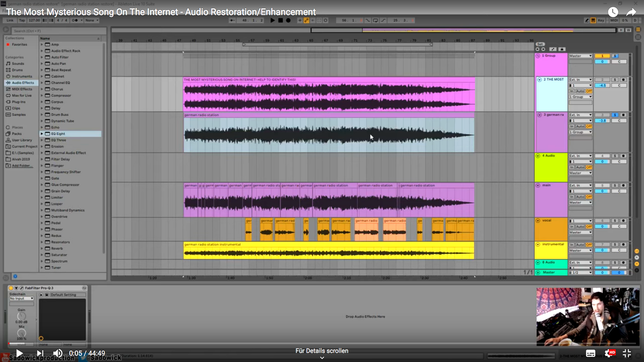Click the Ableton transport Play button
Viewport: 644px width, 362px height.
click(272, 20)
